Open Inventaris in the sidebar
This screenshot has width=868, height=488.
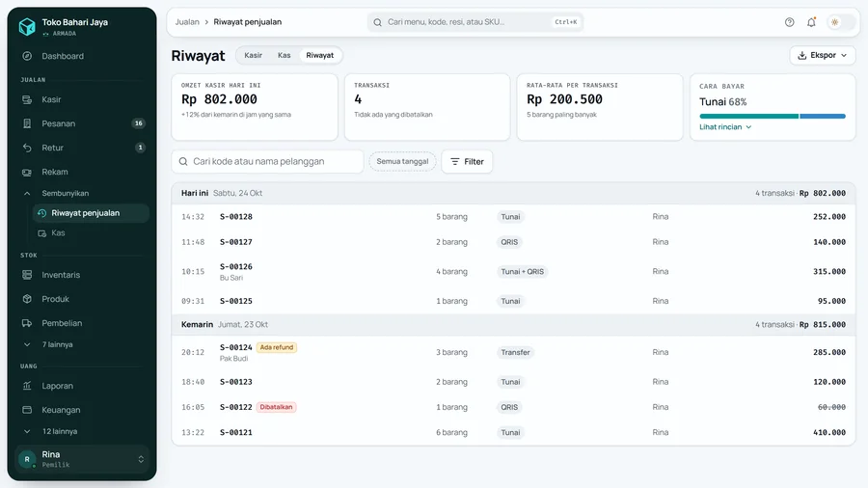click(82, 275)
